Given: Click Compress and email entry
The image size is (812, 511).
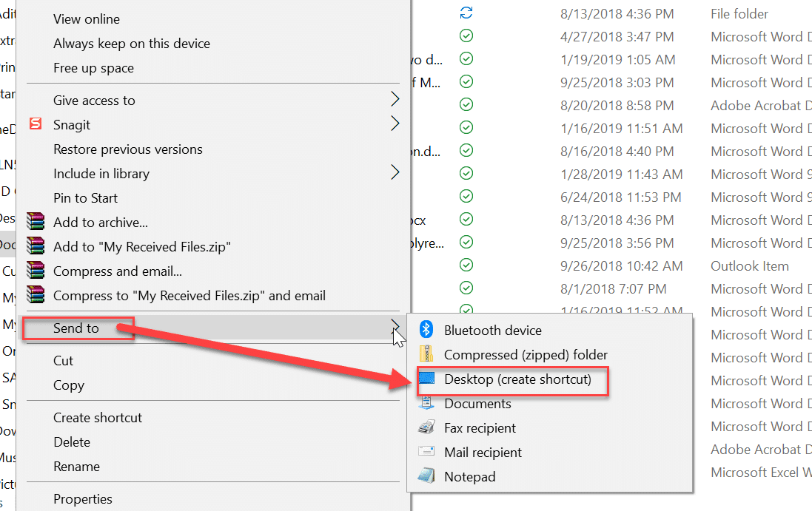Looking at the screenshot, I should tap(118, 271).
